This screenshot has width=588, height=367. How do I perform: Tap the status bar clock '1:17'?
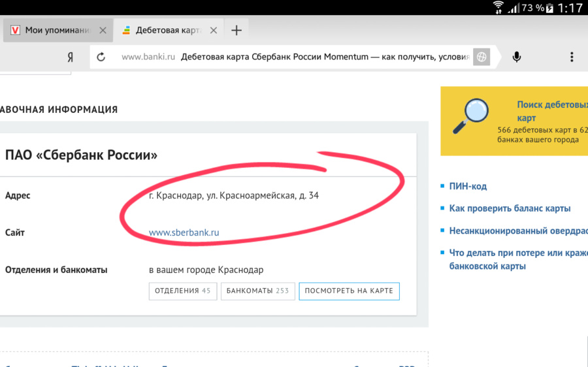pyautogui.click(x=570, y=8)
